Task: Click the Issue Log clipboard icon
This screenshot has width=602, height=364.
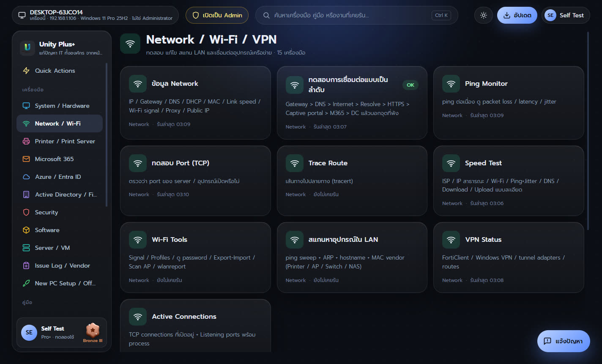Action: (x=26, y=265)
